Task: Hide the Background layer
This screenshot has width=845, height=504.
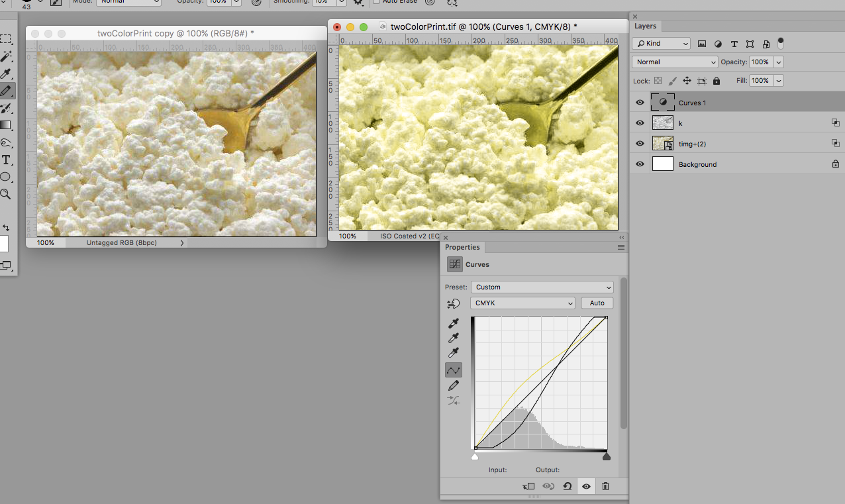Action: [x=639, y=164]
